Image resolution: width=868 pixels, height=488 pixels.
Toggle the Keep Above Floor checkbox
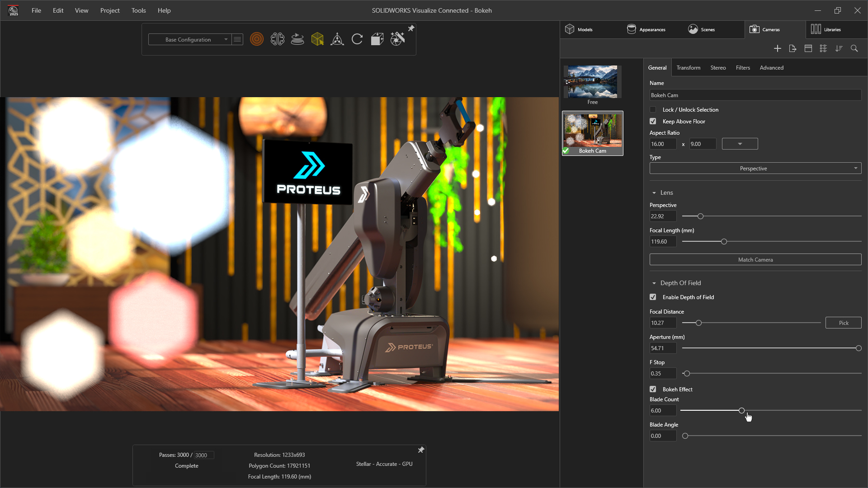[x=653, y=121]
